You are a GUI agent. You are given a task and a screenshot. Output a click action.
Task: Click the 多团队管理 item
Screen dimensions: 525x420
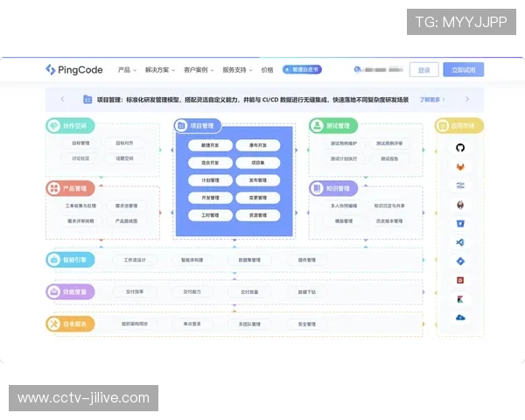[x=249, y=325]
